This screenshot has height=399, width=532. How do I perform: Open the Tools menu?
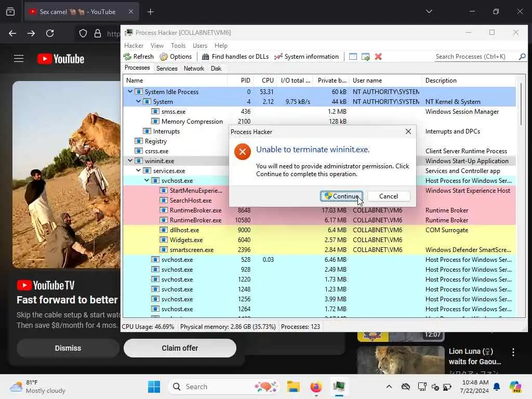178,46
